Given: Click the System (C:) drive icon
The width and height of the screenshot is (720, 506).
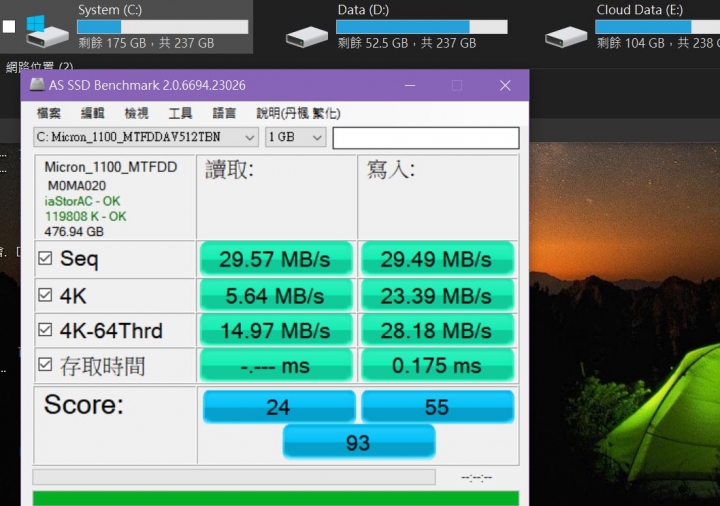Looking at the screenshot, I should (46, 31).
